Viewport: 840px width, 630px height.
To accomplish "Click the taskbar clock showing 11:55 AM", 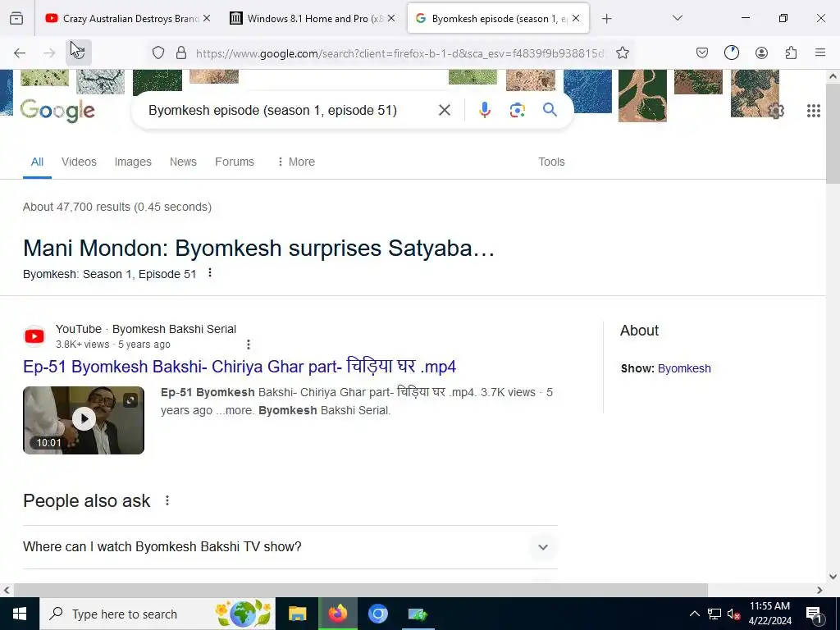I will pos(769,614).
